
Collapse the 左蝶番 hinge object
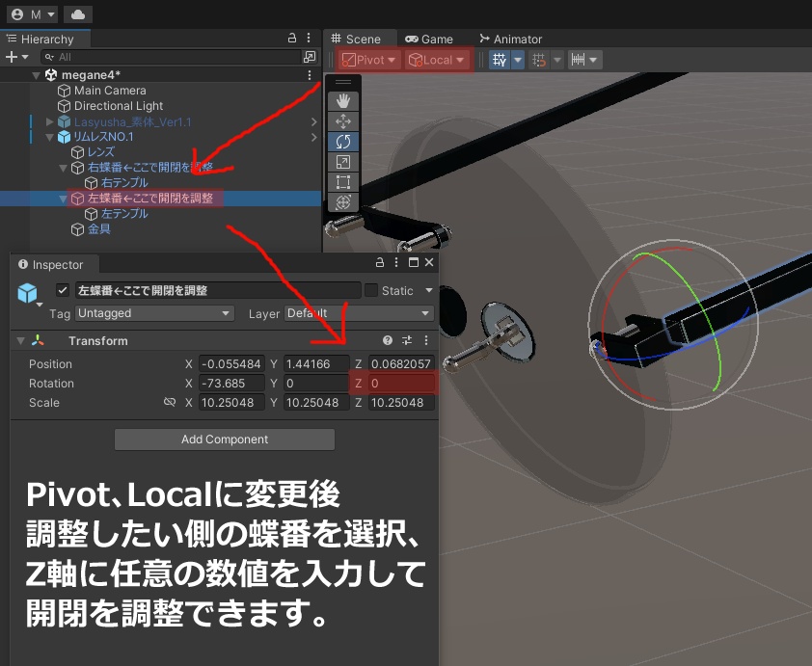click(64, 199)
